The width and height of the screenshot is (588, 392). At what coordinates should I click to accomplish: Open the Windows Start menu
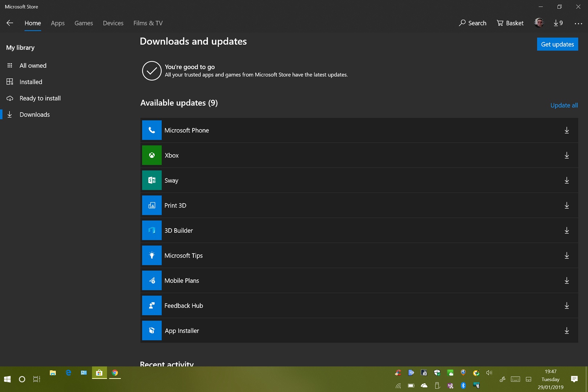pyautogui.click(x=7, y=379)
